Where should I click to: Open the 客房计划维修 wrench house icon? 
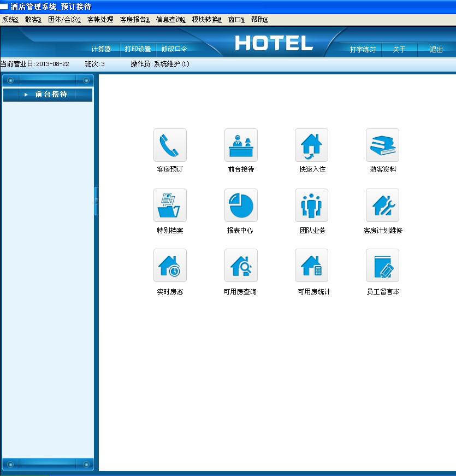point(383,205)
